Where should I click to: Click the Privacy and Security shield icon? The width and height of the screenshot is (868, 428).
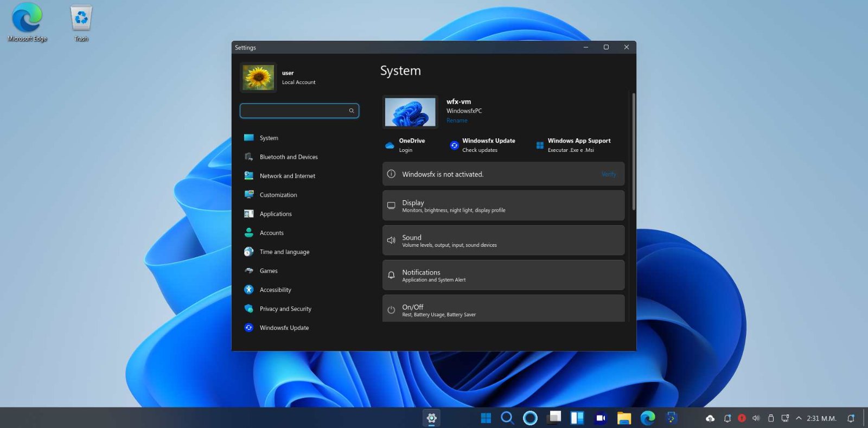tap(249, 309)
